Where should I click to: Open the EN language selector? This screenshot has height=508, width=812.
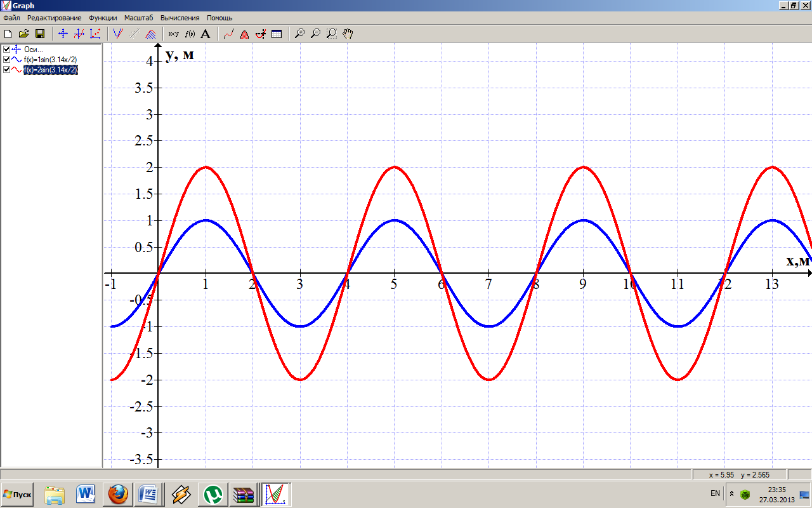point(715,493)
